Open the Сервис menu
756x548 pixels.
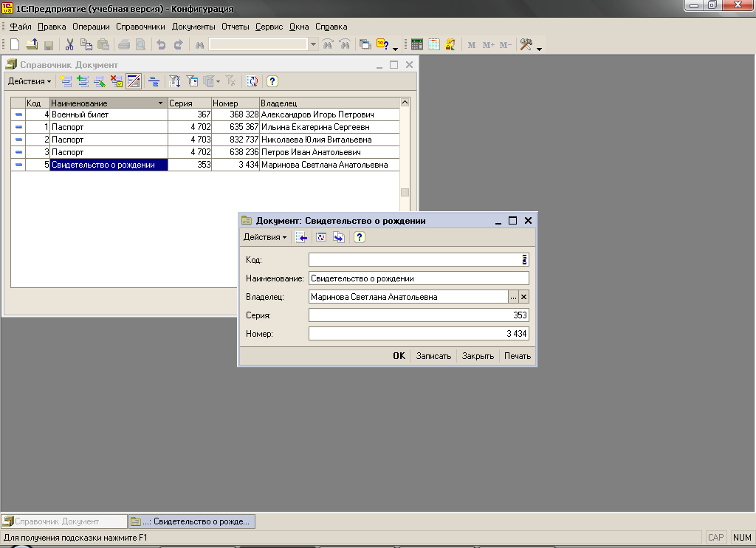(269, 27)
